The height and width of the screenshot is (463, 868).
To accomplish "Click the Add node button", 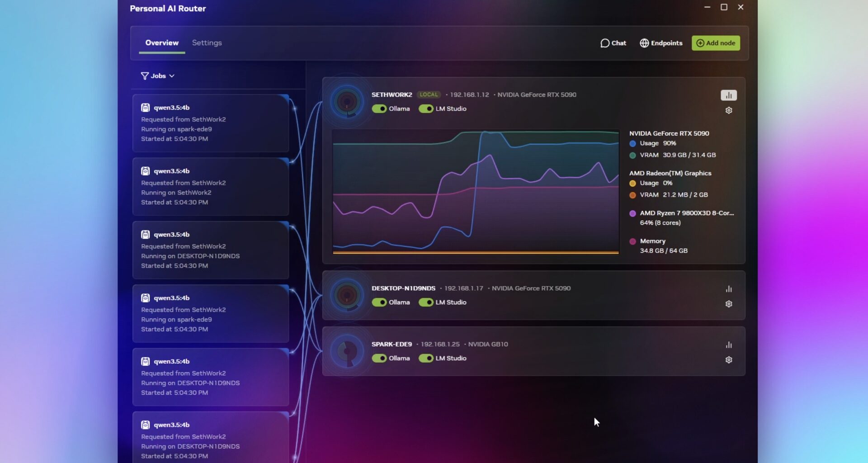I will 716,43.
